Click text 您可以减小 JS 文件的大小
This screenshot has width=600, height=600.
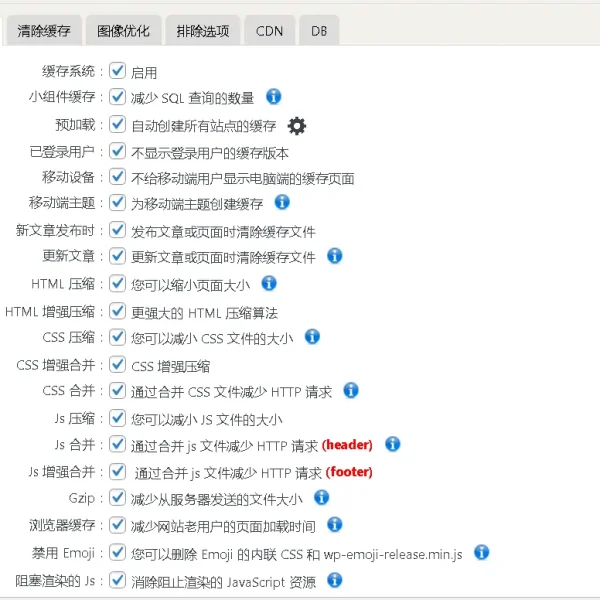(x=207, y=420)
